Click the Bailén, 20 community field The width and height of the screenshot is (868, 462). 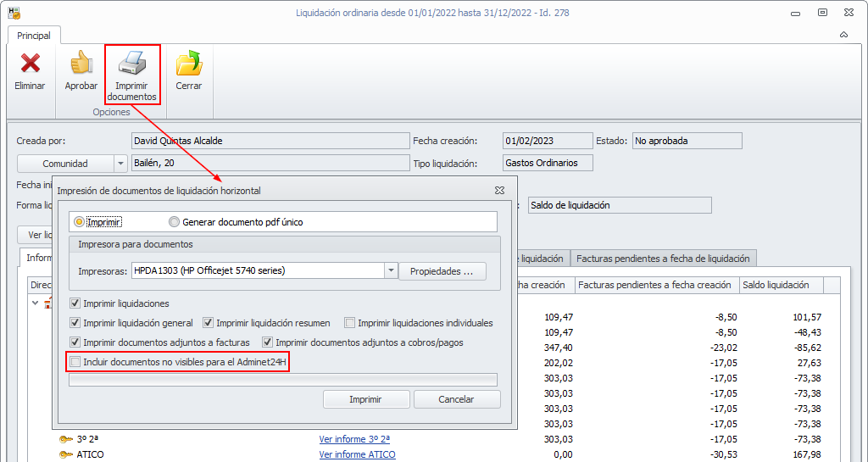[270, 164]
